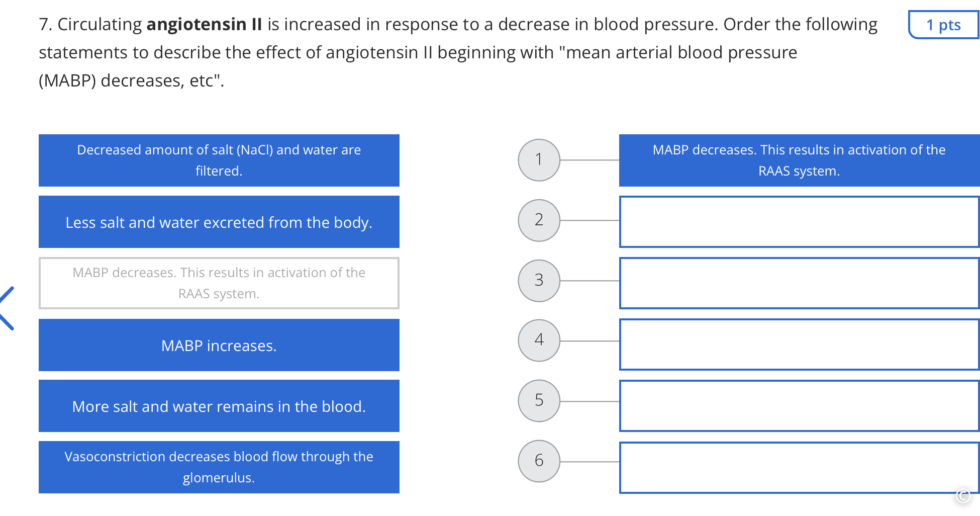Click the grayed-out RAAS activation tile

pyautogui.click(x=219, y=283)
